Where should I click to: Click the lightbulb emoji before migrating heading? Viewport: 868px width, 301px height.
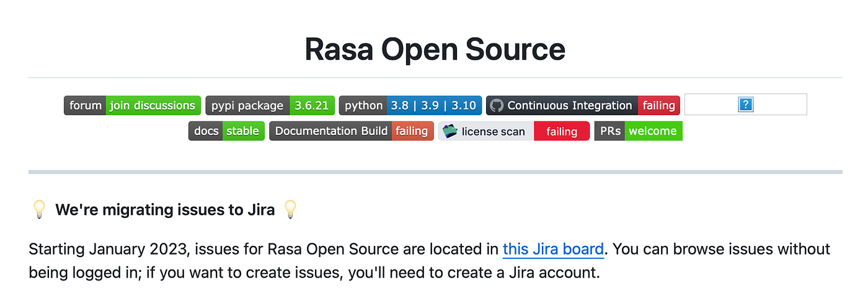pyautogui.click(x=38, y=209)
